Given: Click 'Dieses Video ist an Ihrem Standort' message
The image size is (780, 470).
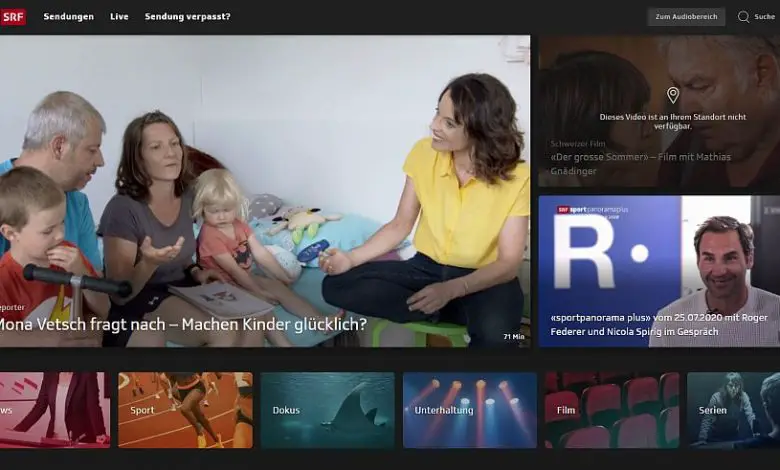Looking at the screenshot, I should (x=673, y=121).
